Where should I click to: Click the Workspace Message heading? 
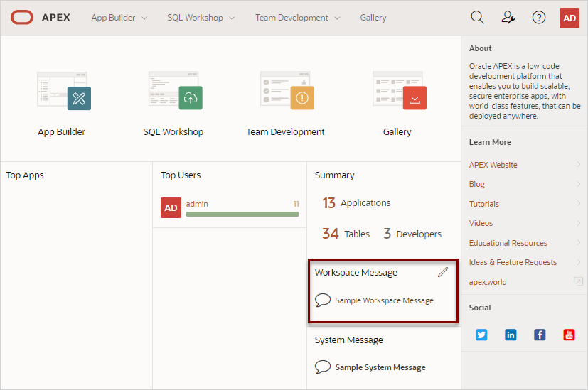pos(356,272)
